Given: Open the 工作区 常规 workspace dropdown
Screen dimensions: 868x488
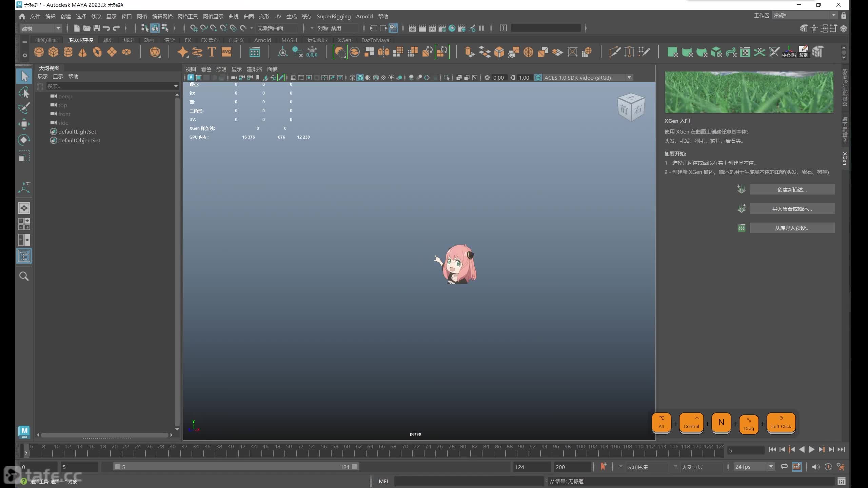Looking at the screenshot, I should coord(805,15).
